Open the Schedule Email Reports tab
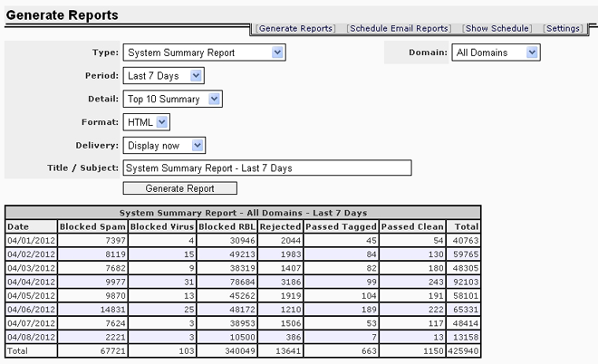This screenshot has width=598, height=364. (399, 29)
